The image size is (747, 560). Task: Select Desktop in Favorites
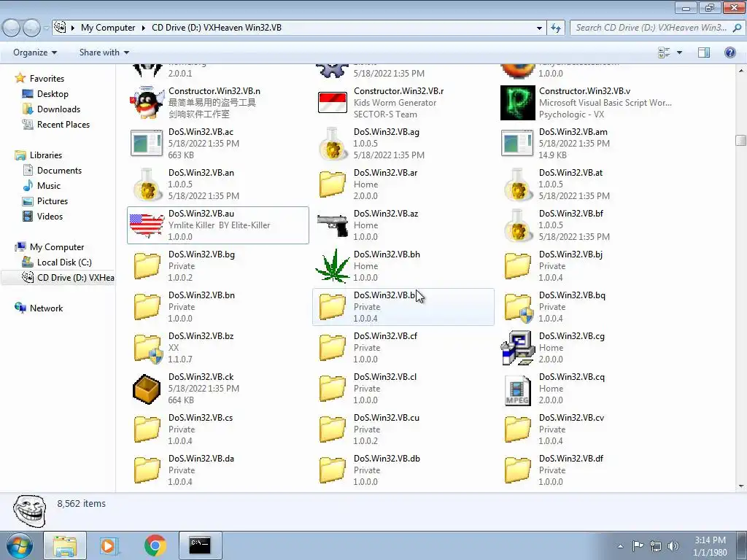coord(53,94)
